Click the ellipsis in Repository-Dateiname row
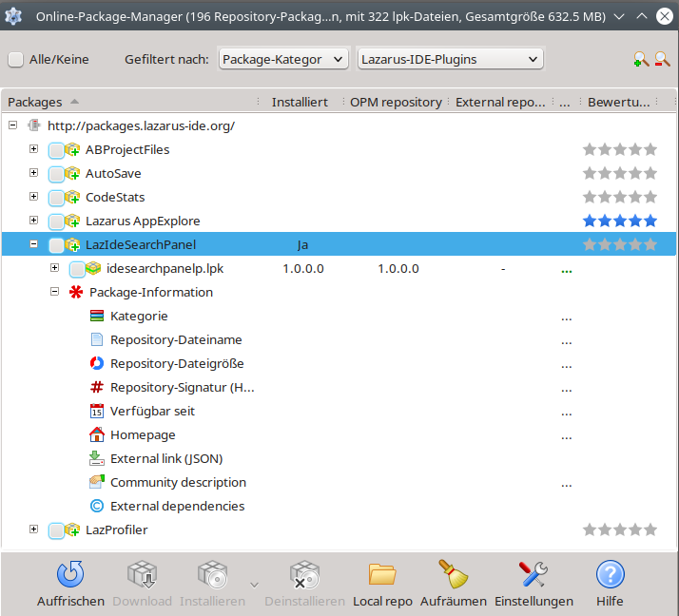The height and width of the screenshot is (616, 679). click(x=567, y=343)
